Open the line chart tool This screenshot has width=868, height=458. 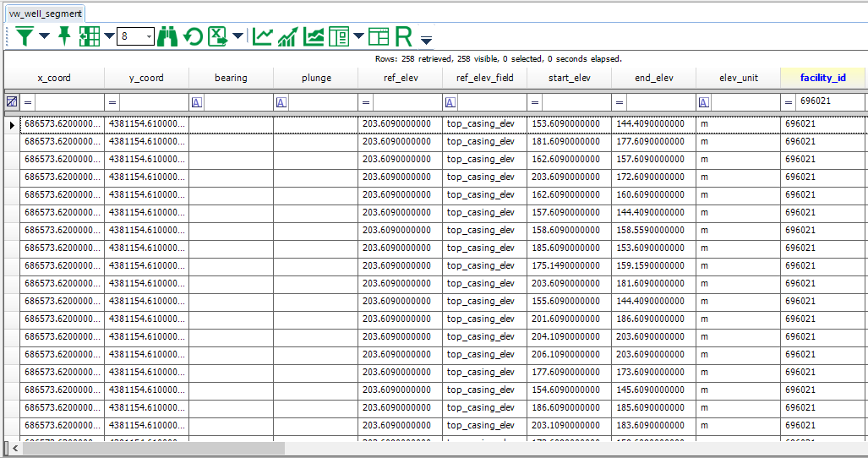point(263,36)
